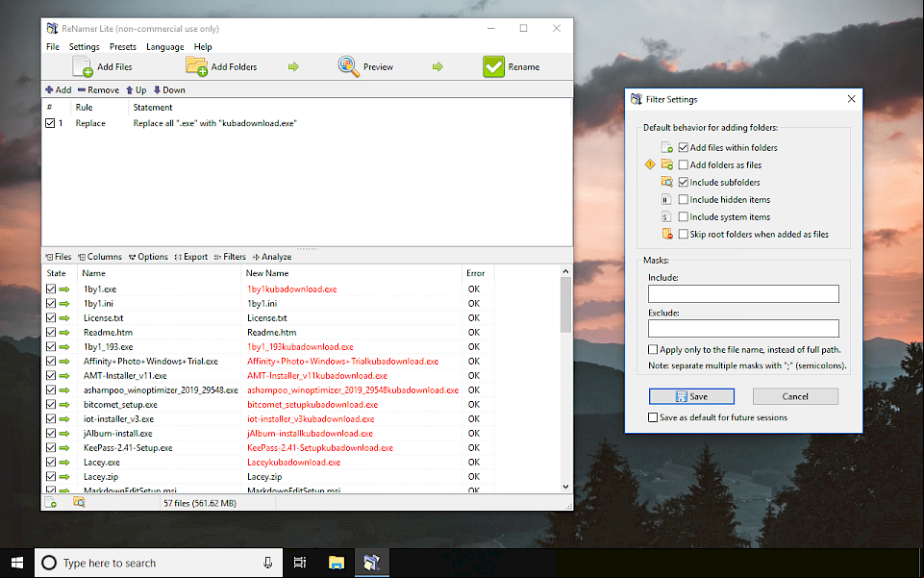Screen dimensions: 924x578
Task: Enable Include hidden items checkbox
Action: 684,200
